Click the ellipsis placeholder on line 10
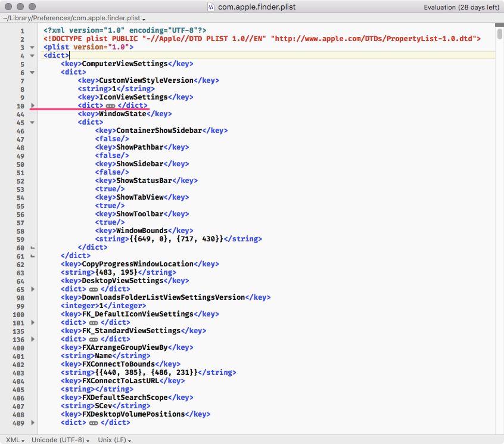The height and width of the screenshot is (444, 504). tap(110, 105)
